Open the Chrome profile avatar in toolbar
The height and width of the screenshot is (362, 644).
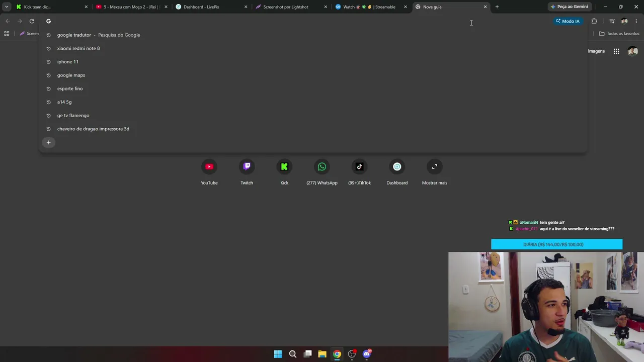coord(624,21)
